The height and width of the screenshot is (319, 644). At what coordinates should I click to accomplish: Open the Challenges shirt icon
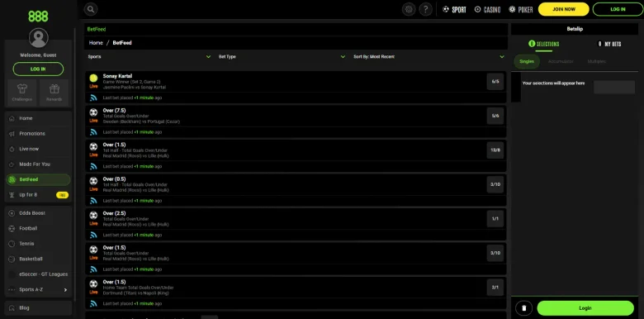tap(21, 92)
